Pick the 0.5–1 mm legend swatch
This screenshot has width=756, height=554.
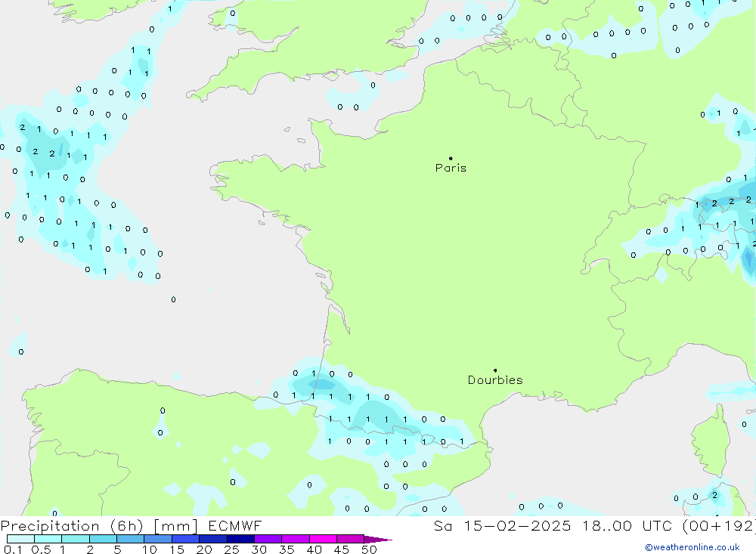[48, 539]
